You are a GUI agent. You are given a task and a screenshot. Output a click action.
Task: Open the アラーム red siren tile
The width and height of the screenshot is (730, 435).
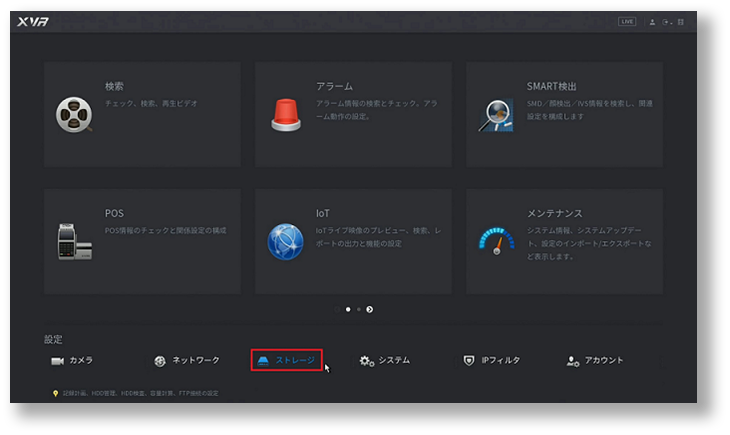pos(353,115)
